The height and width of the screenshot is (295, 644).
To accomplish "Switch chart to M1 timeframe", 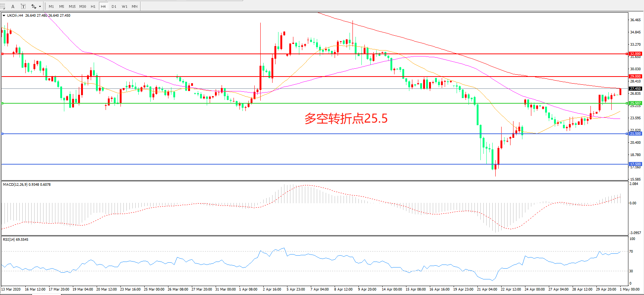I will pyautogui.click(x=51, y=6).
